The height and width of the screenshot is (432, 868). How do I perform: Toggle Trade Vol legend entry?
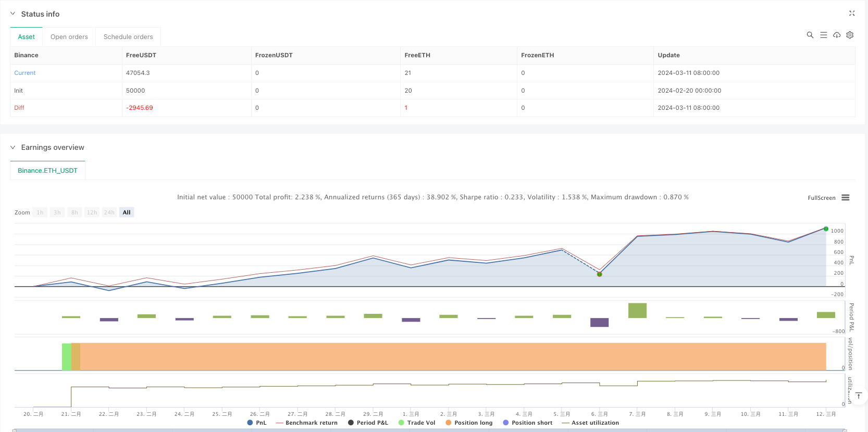[416, 423]
